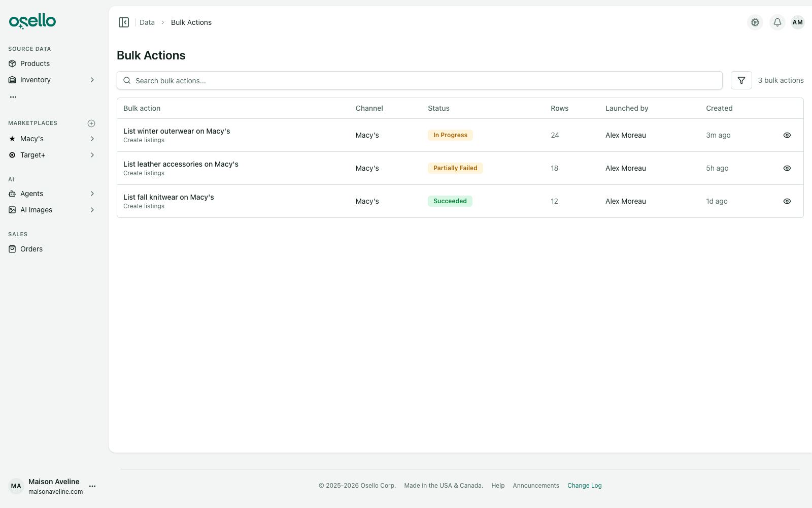The image size is (812, 508).
Task: Click the 3 bulk actions count
Action: click(781, 80)
